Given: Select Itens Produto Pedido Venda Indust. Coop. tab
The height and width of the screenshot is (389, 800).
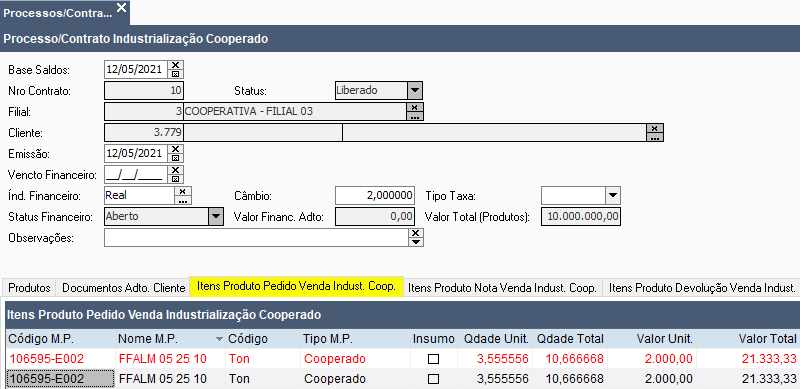Looking at the screenshot, I should (296, 286).
